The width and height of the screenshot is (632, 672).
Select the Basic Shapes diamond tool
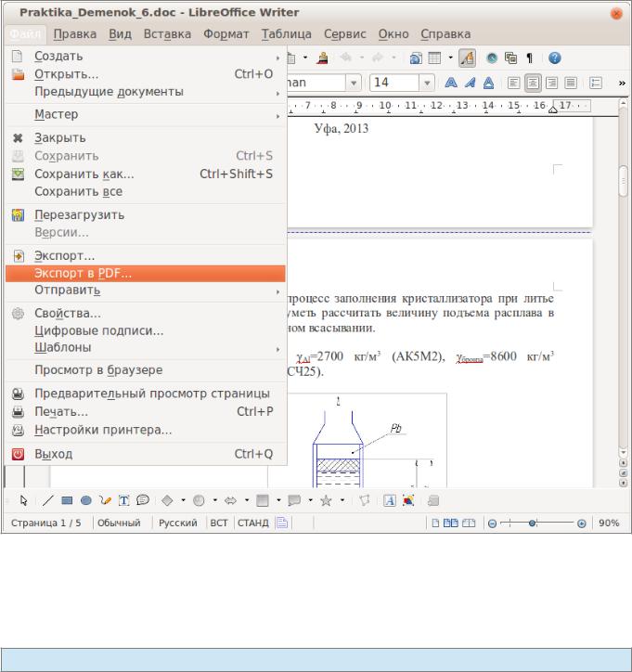click(x=167, y=500)
